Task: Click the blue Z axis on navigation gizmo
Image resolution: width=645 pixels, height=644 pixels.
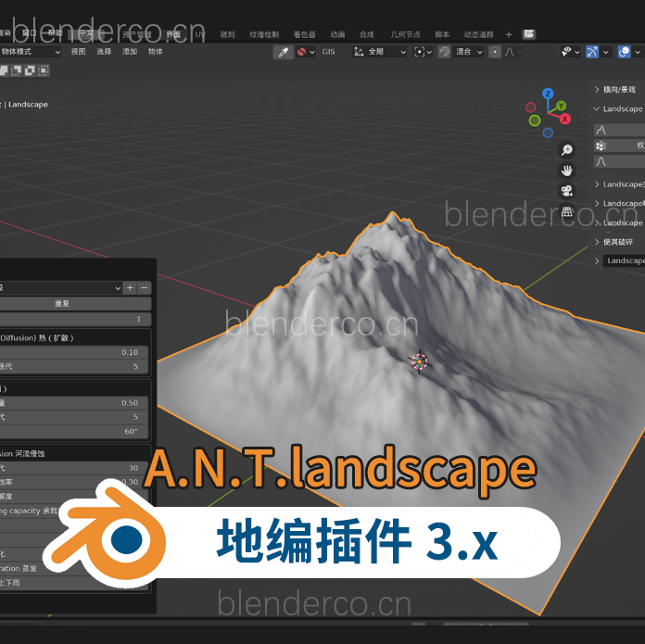Action: (548, 94)
